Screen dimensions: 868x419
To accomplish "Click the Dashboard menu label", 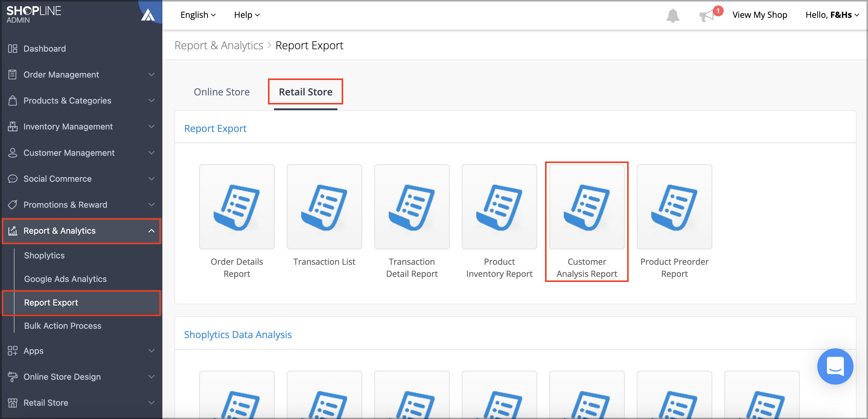I will [x=44, y=49].
